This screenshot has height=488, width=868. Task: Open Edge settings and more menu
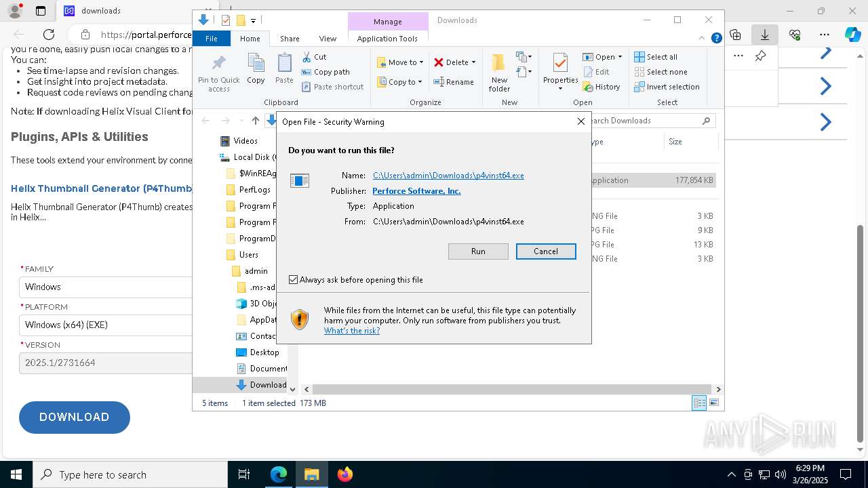(x=825, y=35)
